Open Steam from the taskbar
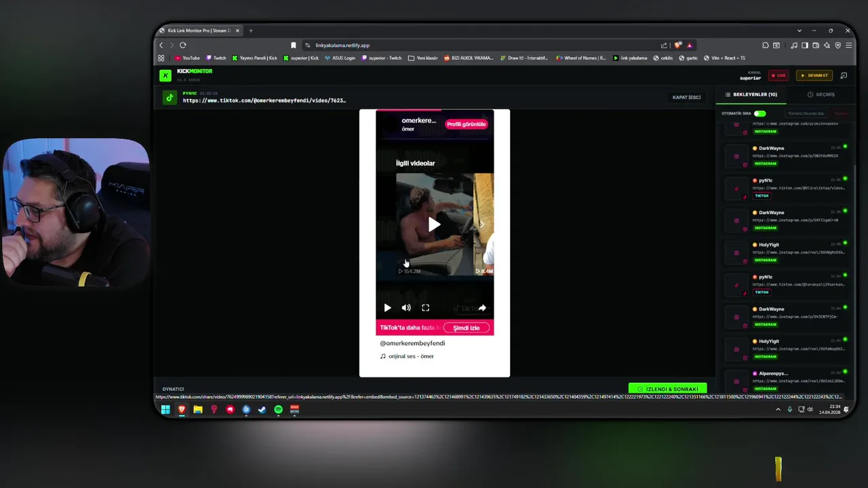The height and width of the screenshot is (488, 868). (x=262, y=409)
